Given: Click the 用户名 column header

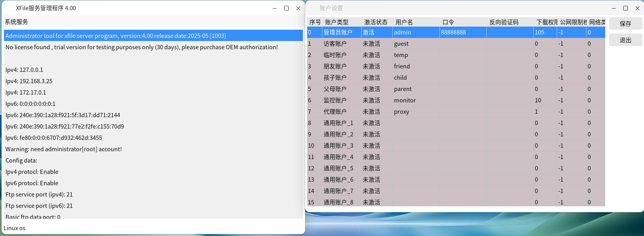Looking at the screenshot, I should click(x=404, y=22).
